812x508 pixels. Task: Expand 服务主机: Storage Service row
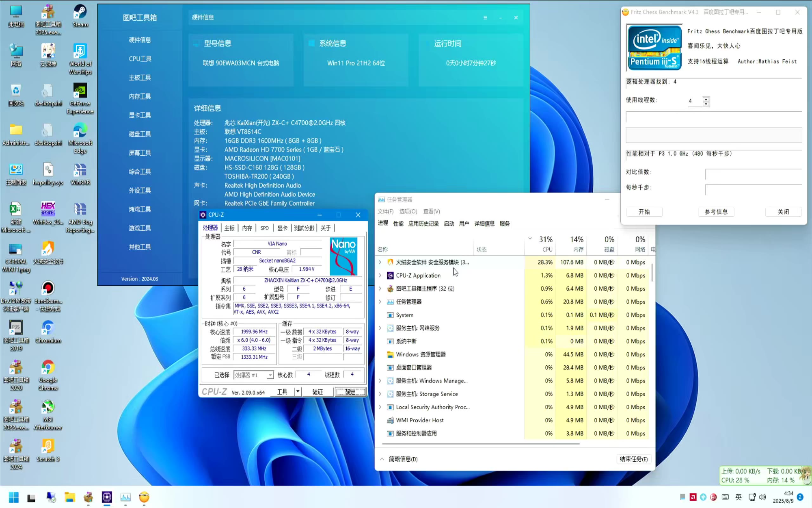(x=380, y=394)
